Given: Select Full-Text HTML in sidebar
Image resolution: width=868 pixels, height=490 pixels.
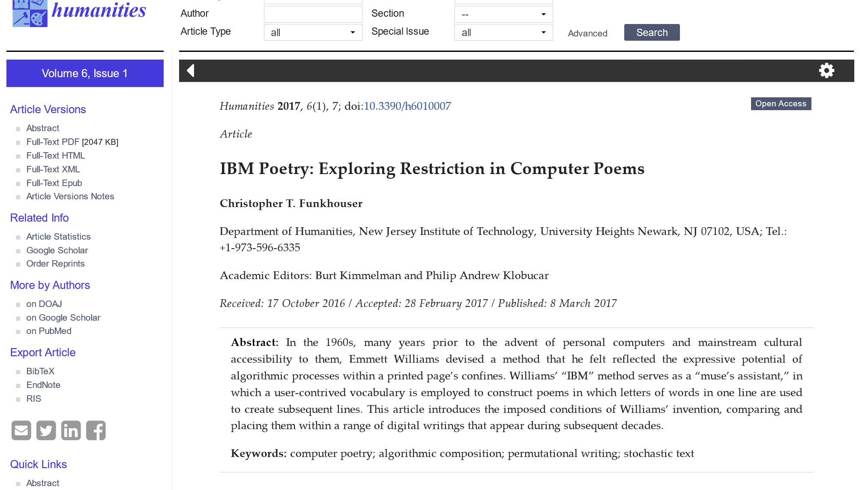Looking at the screenshot, I should pos(56,156).
